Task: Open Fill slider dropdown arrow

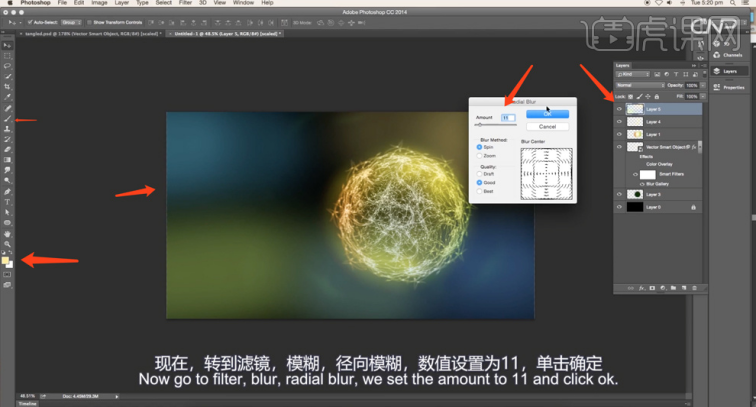Action: [702, 96]
